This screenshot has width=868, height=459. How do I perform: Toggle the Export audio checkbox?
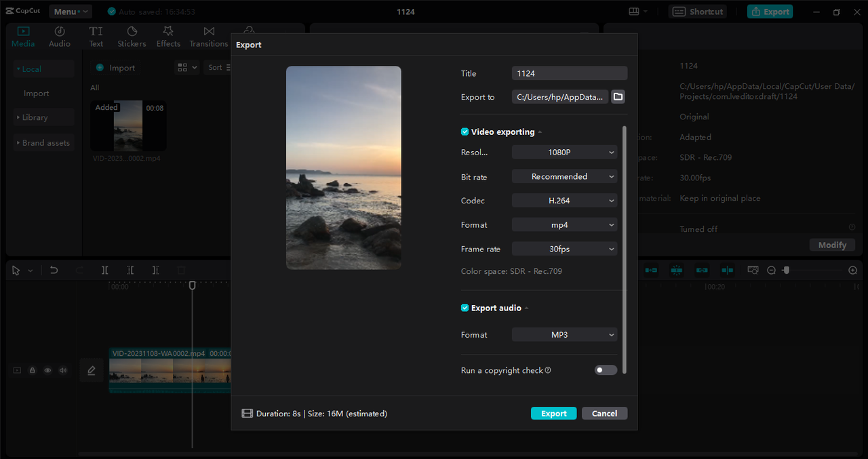coord(465,308)
